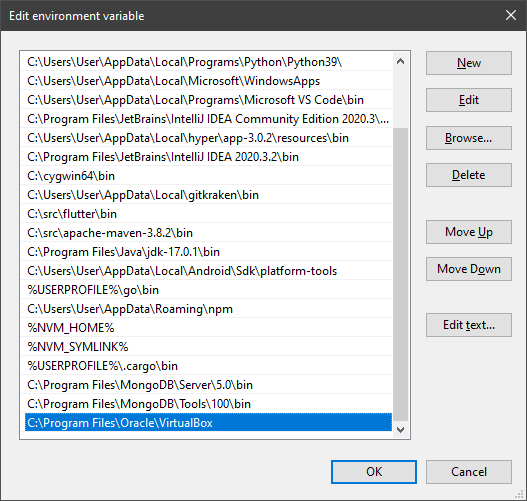Screen dimensions: 527x501
Task: Click the scrollbar up arrow
Action: [400, 61]
